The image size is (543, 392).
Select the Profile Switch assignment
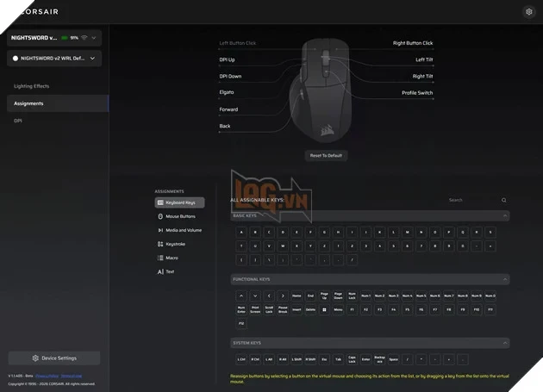(417, 93)
